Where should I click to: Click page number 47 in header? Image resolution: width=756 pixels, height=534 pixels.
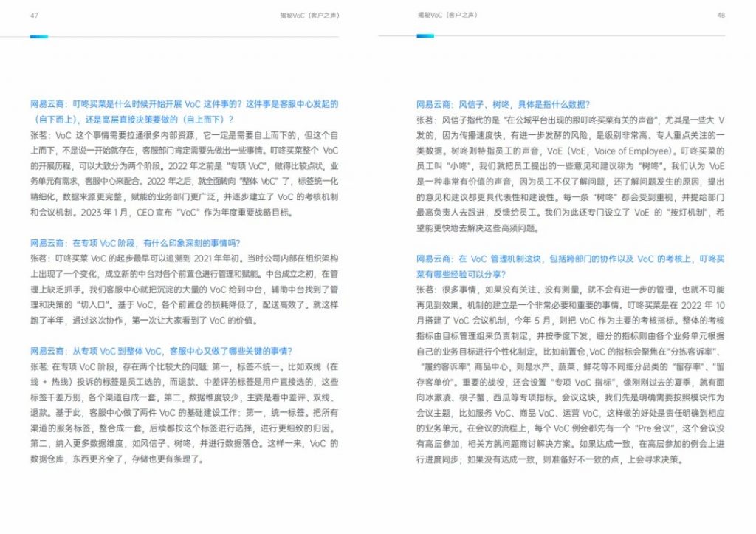(x=34, y=16)
